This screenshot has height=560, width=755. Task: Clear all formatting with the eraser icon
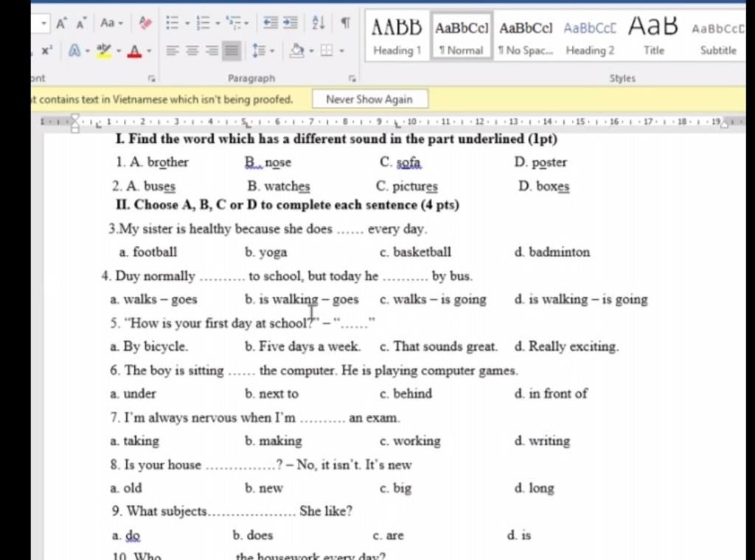(x=145, y=23)
